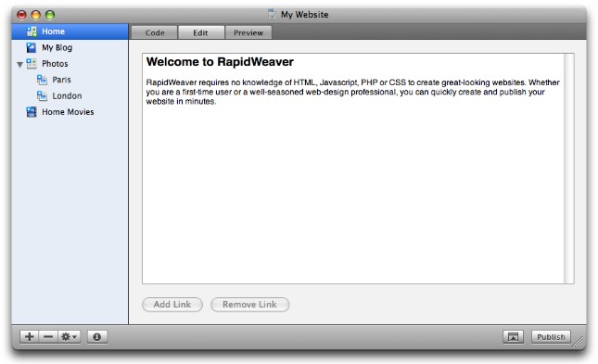Close the window with red button

coord(21,15)
